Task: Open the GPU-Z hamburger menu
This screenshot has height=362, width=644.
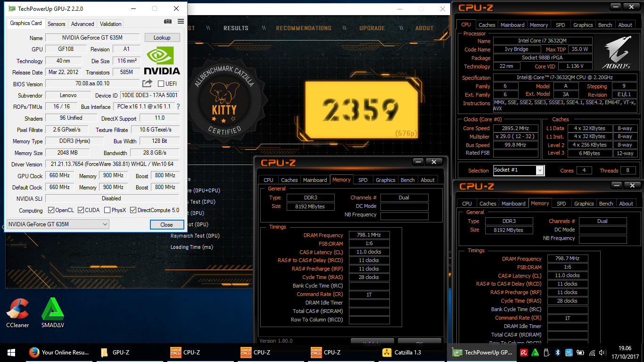Action: (x=181, y=21)
